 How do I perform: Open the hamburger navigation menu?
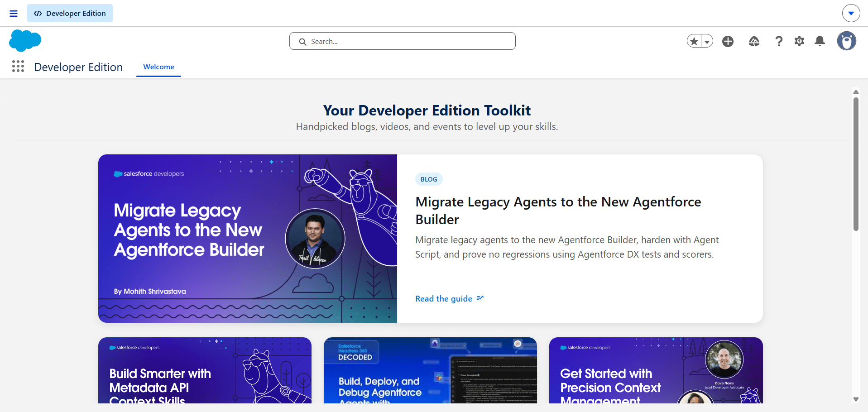point(14,14)
